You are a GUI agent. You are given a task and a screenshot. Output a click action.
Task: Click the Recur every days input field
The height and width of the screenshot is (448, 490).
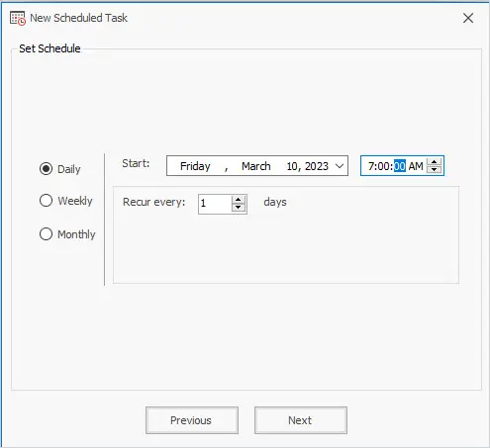(x=215, y=204)
